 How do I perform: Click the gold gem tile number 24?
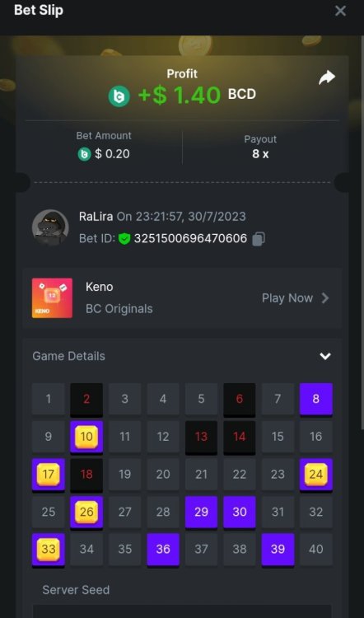pyautogui.click(x=316, y=475)
